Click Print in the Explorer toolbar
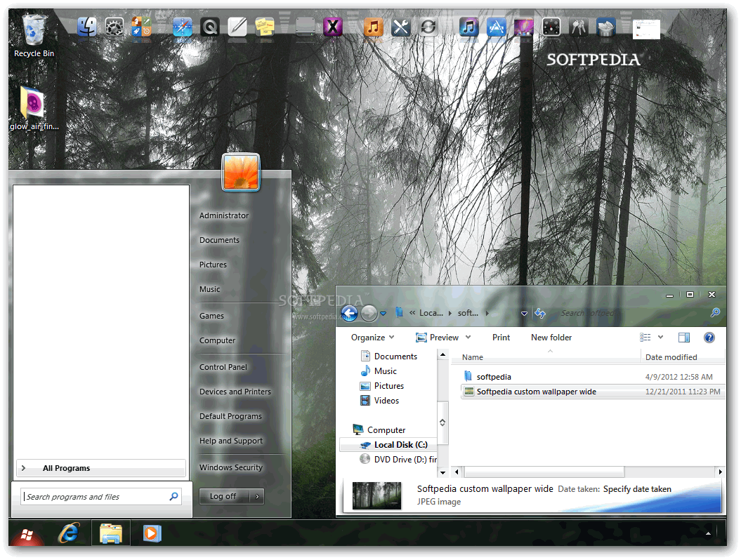This screenshot has width=741, height=560. tap(501, 337)
